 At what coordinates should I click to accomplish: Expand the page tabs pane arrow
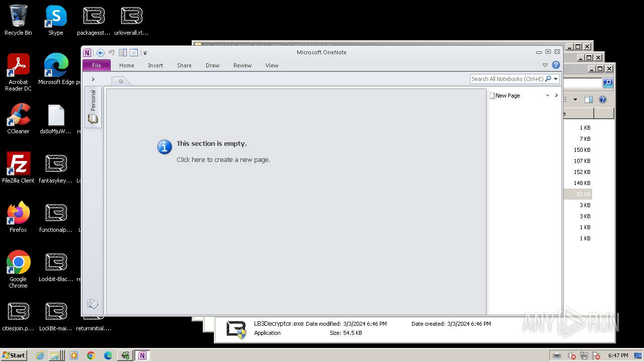point(556,96)
